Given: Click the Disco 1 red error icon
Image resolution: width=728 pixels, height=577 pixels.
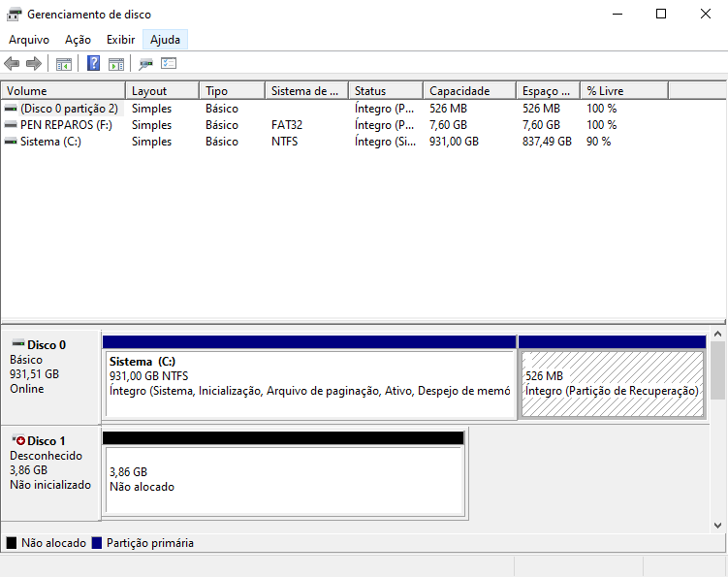Looking at the screenshot, I should [x=18, y=439].
